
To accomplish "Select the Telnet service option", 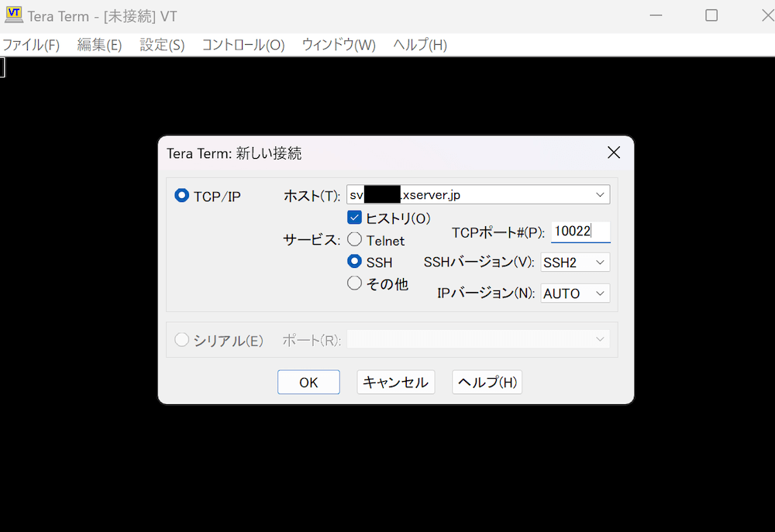I will pos(354,240).
